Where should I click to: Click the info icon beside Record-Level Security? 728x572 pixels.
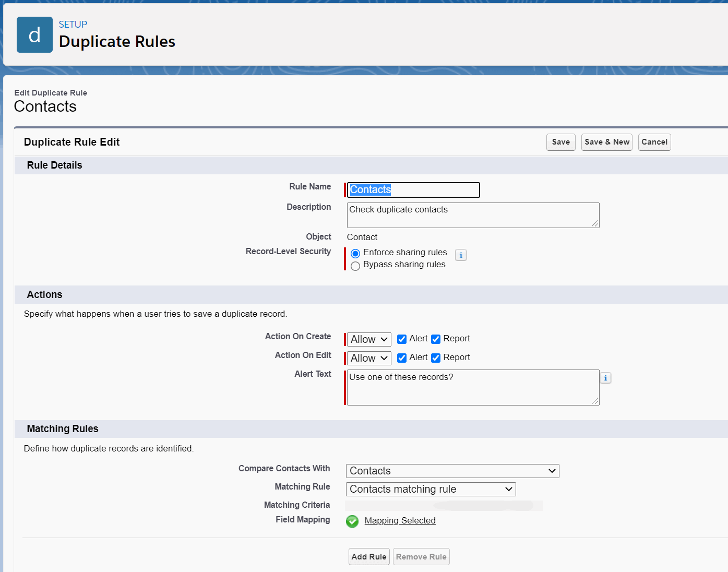[461, 255]
